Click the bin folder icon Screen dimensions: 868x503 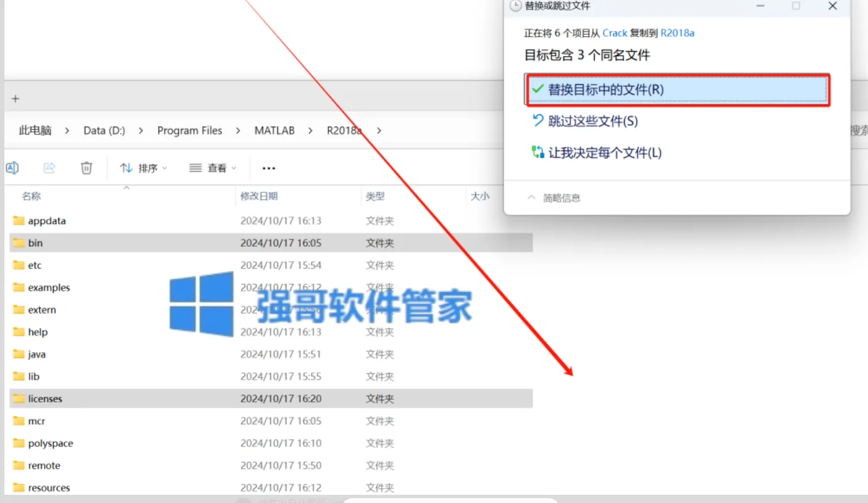tap(19, 243)
